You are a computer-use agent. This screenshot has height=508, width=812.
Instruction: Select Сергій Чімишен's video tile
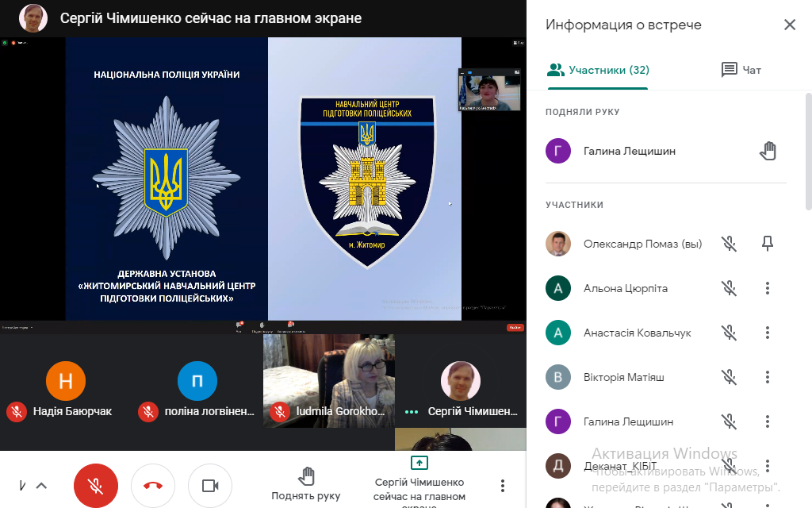coord(461,381)
